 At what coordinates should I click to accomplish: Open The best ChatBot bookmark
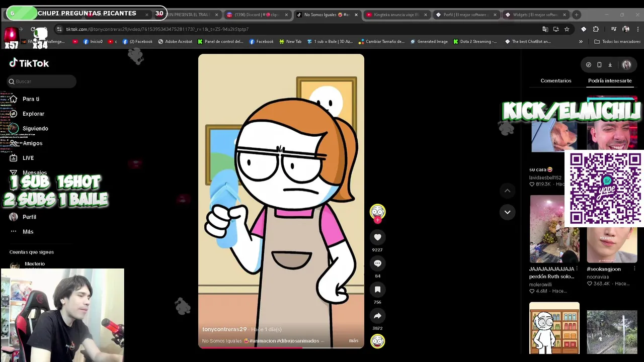[x=528, y=42]
